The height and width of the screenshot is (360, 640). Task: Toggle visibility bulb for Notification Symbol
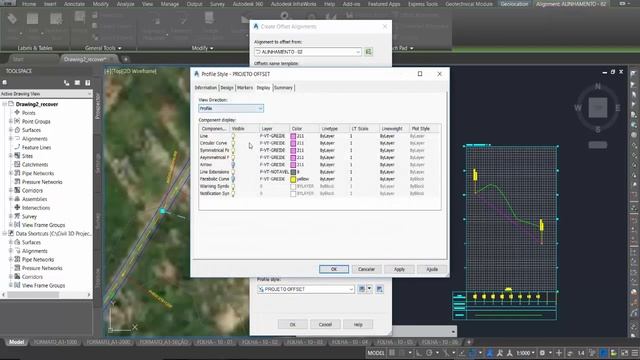(x=233, y=193)
